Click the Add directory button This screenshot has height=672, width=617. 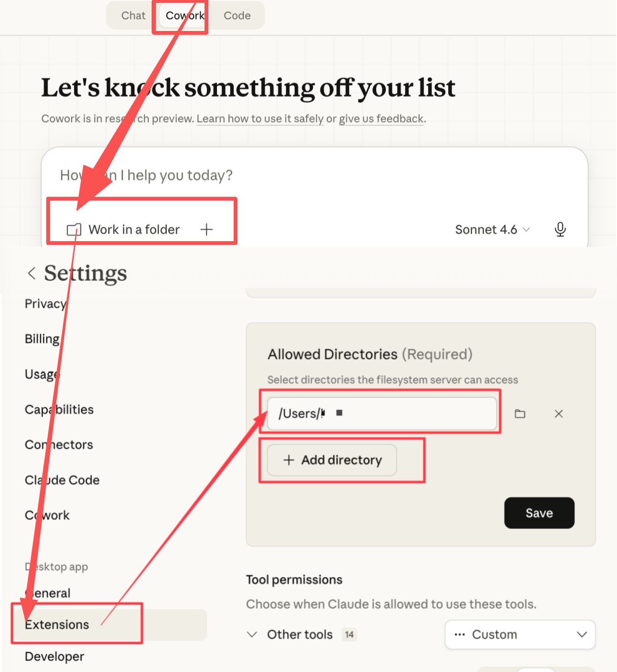point(332,460)
